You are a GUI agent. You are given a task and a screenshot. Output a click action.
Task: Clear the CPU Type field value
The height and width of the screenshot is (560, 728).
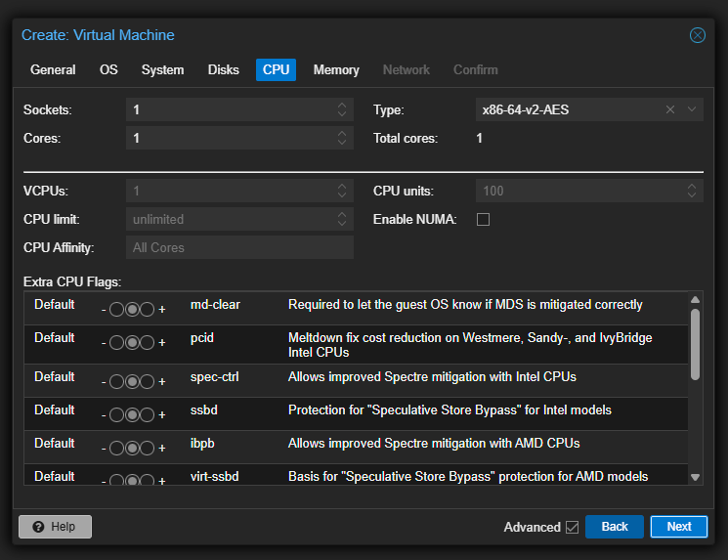click(x=670, y=109)
